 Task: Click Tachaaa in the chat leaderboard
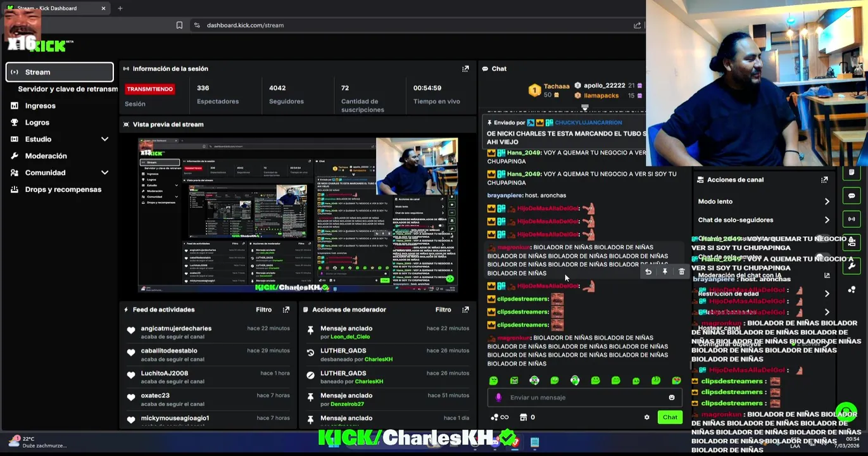[x=557, y=86]
